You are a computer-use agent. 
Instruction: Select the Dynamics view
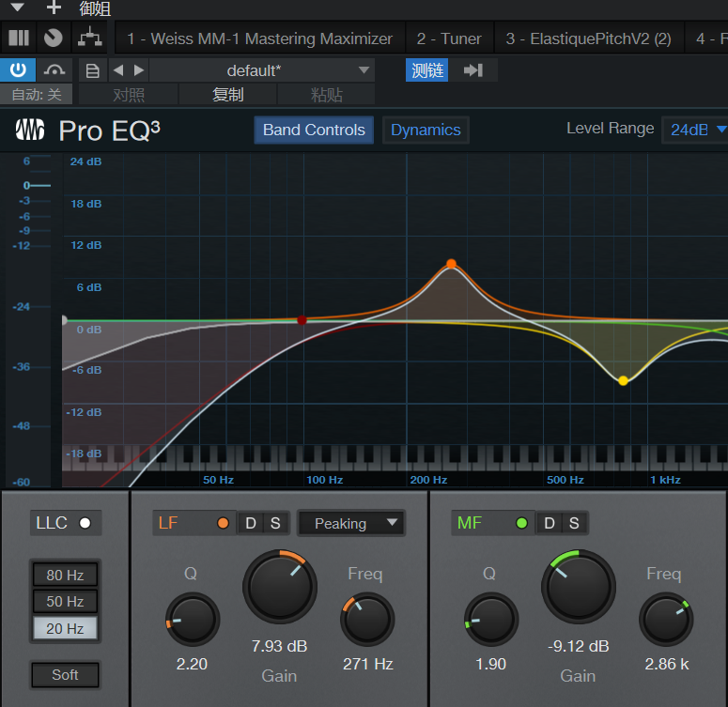click(426, 130)
